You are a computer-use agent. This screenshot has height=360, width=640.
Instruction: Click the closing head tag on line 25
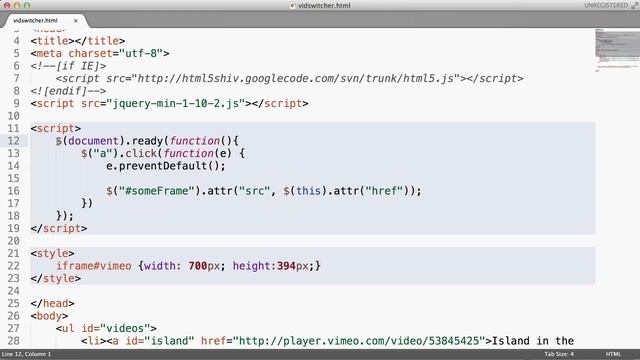coord(52,304)
